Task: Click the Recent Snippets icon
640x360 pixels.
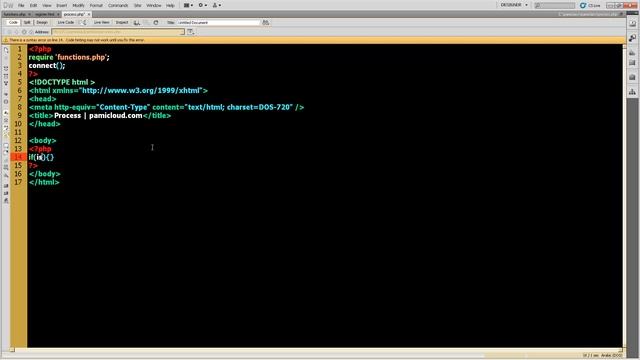Action: (x=6, y=167)
